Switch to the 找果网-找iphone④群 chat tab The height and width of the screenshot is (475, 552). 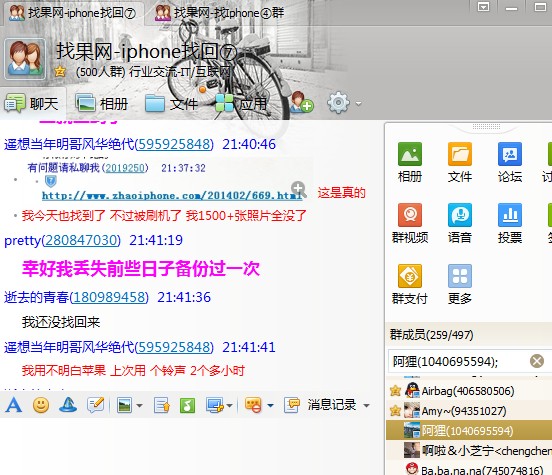(x=219, y=13)
